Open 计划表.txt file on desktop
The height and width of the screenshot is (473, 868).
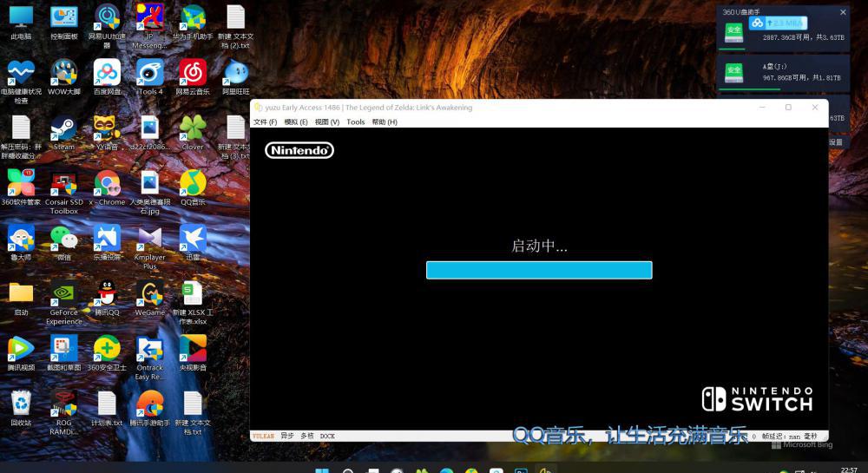(x=107, y=408)
